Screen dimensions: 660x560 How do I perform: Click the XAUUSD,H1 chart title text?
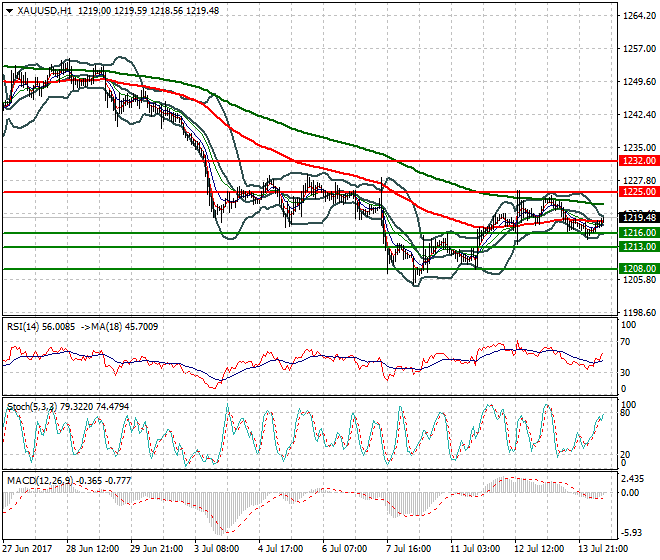(44, 11)
